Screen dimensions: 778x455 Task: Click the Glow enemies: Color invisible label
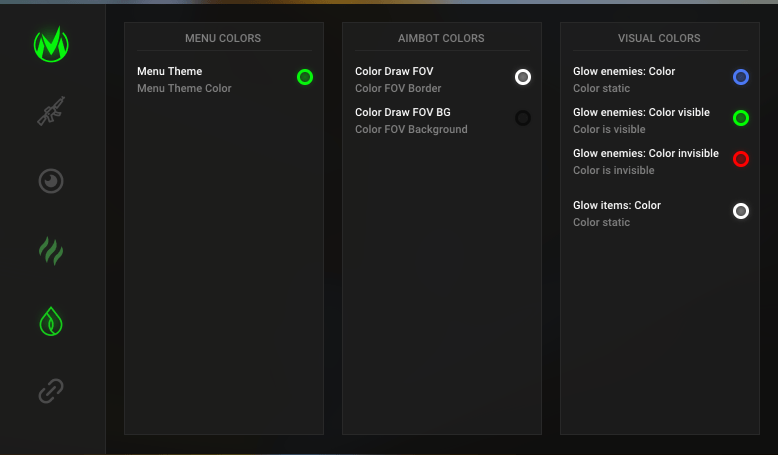(x=645, y=153)
